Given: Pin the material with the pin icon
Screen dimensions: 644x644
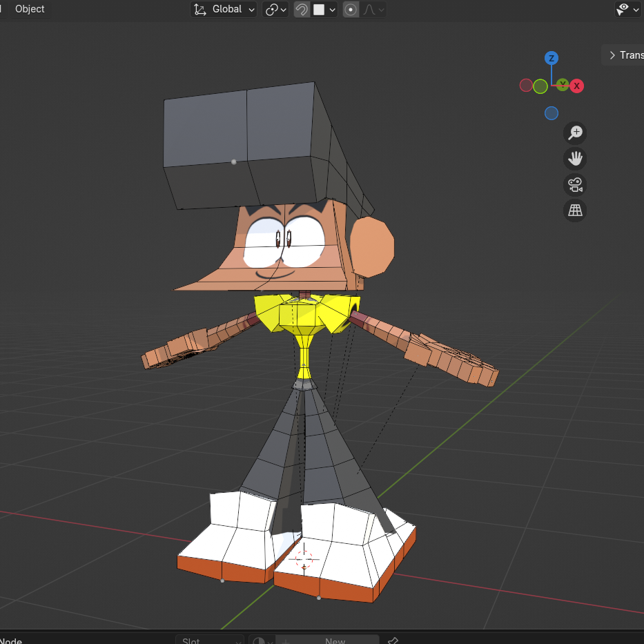Looking at the screenshot, I should (393, 641).
